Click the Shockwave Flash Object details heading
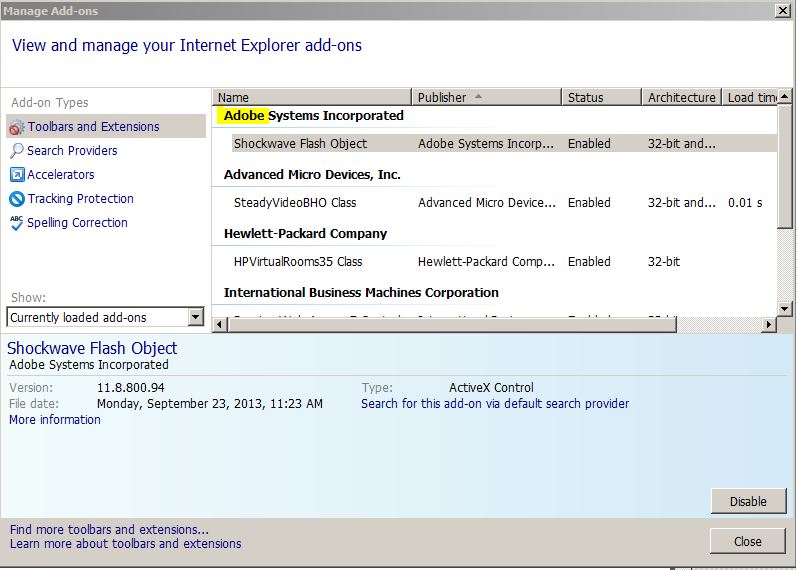The width and height of the screenshot is (796, 570). 92,348
